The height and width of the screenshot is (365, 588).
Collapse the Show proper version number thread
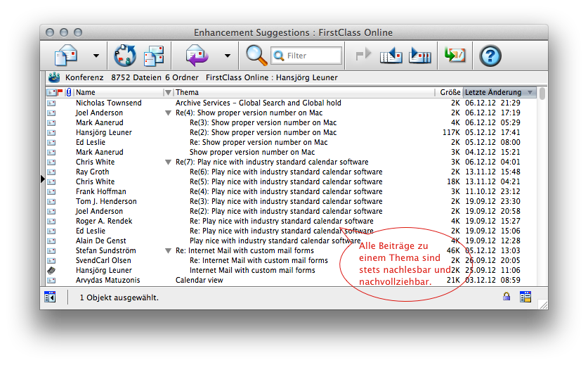coord(168,113)
